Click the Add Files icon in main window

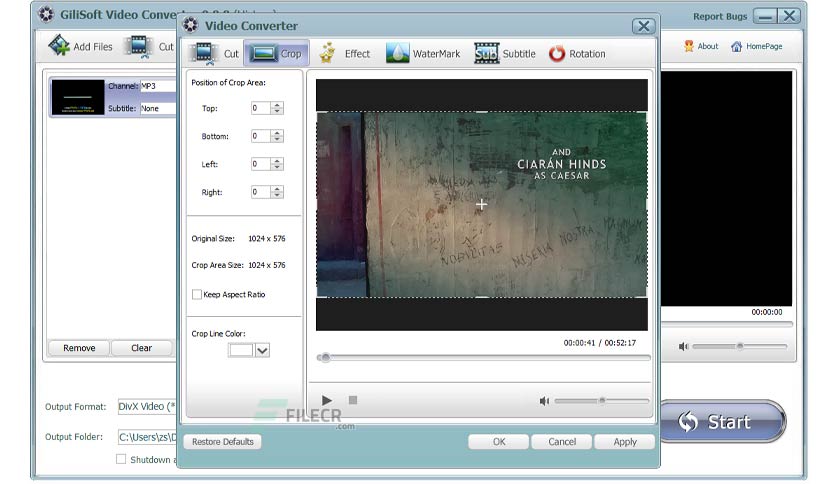tap(59, 45)
